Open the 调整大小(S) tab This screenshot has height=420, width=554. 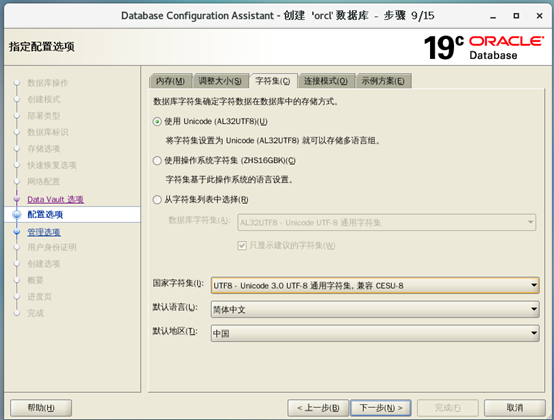[220, 81]
